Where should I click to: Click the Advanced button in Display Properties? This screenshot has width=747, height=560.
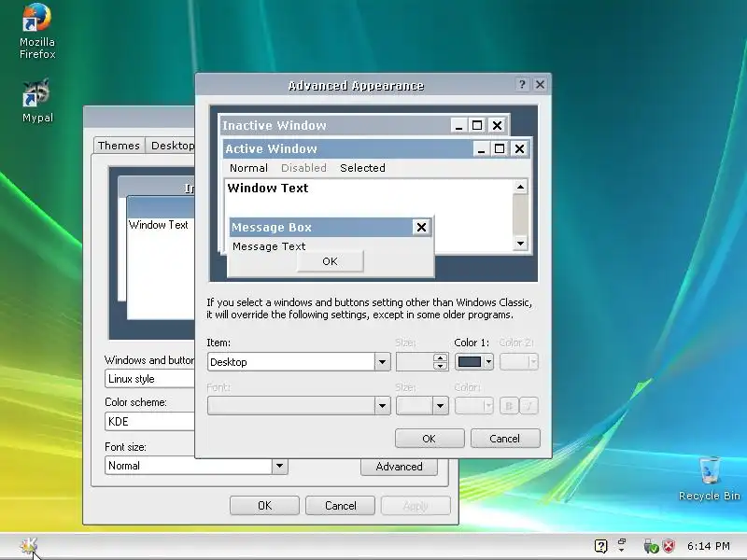pos(399,467)
